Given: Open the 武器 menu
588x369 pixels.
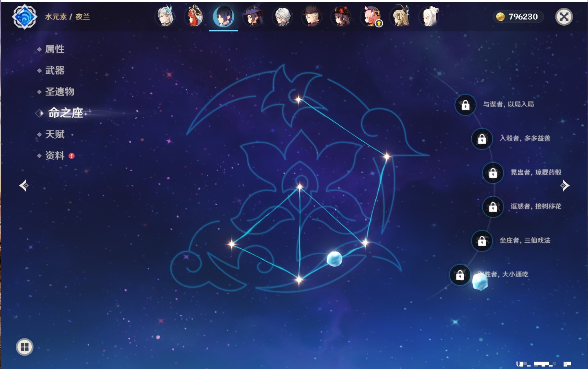Looking at the screenshot, I should point(55,71).
